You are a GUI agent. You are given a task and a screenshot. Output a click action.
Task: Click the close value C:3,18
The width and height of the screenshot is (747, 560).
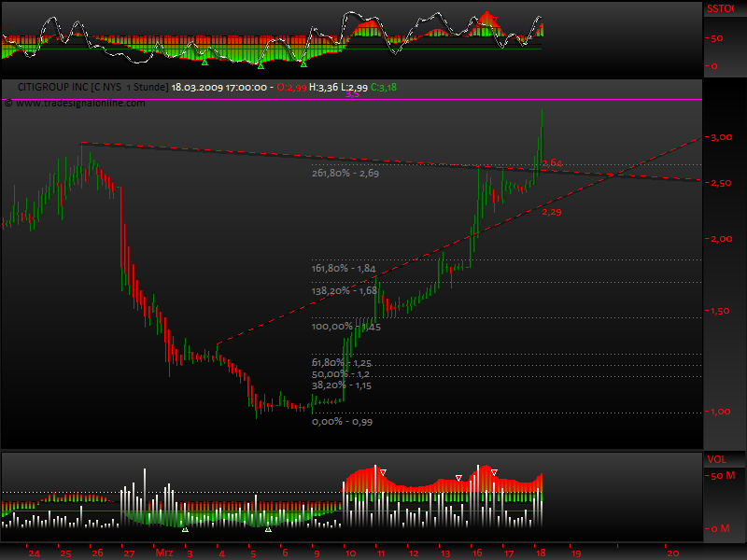[x=384, y=87]
